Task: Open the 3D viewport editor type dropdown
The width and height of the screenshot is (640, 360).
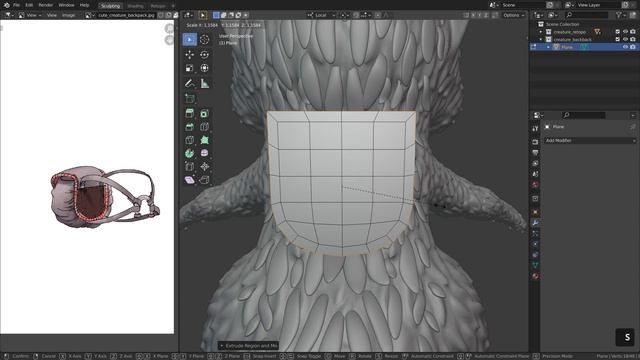Action: pos(188,15)
